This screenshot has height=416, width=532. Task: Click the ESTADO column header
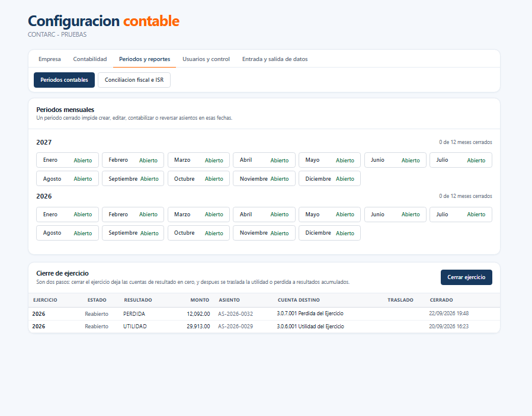point(97,300)
